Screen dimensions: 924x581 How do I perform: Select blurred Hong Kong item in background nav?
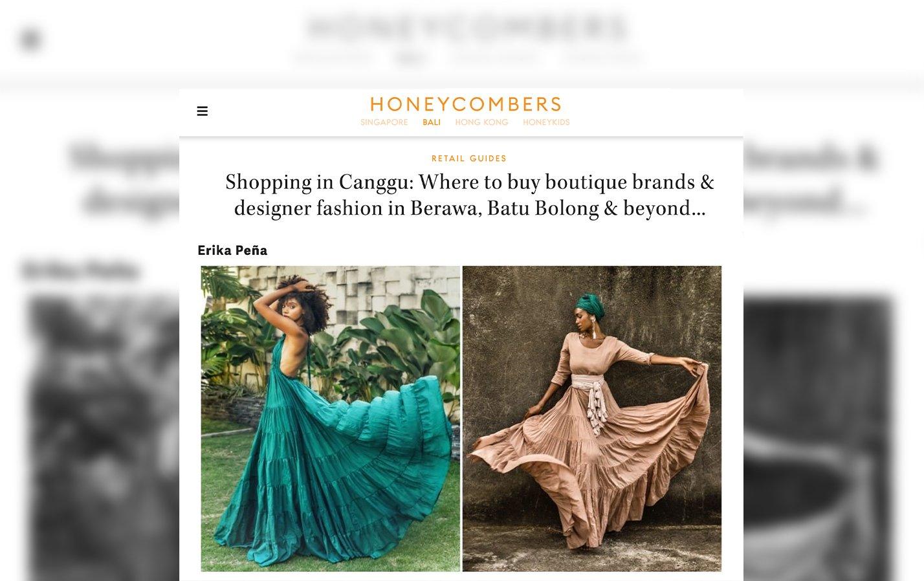[495, 58]
